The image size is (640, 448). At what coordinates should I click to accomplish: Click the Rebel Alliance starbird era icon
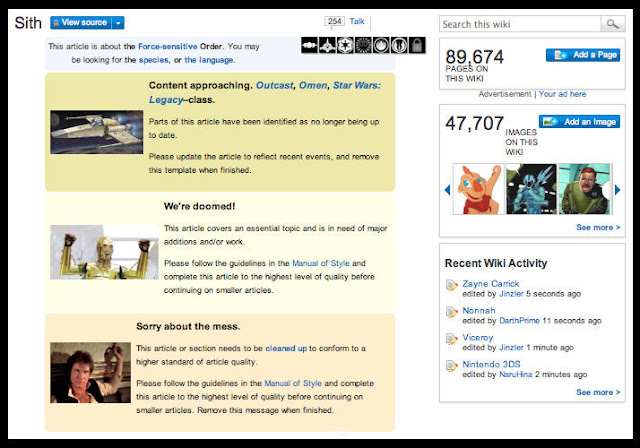pos(381,45)
